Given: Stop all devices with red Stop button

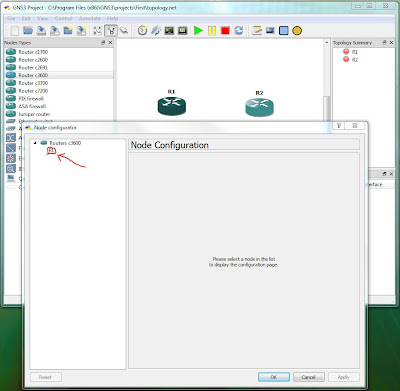Looking at the screenshot, I should click(225, 31).
